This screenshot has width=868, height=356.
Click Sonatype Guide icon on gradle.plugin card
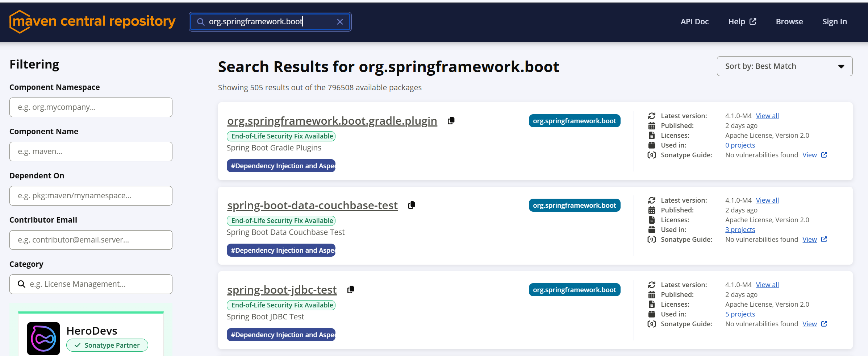coord(652,155)
